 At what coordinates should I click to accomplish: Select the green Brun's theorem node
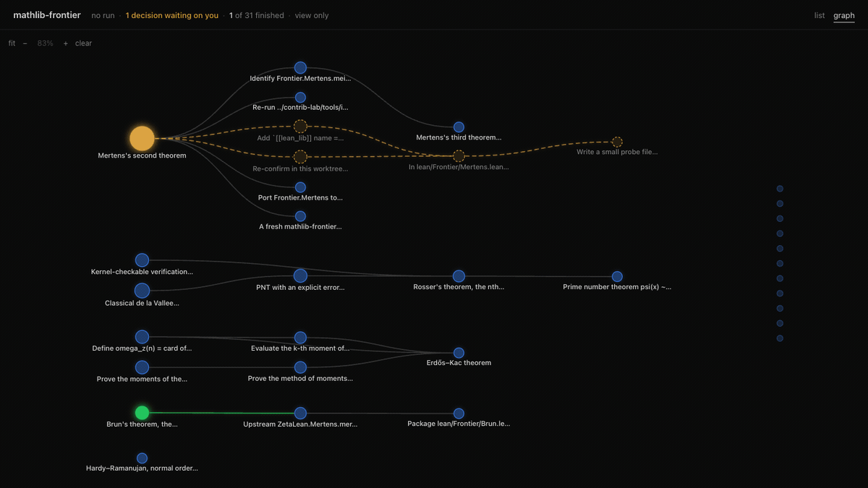pyautogui.click(x=142, y=413)
